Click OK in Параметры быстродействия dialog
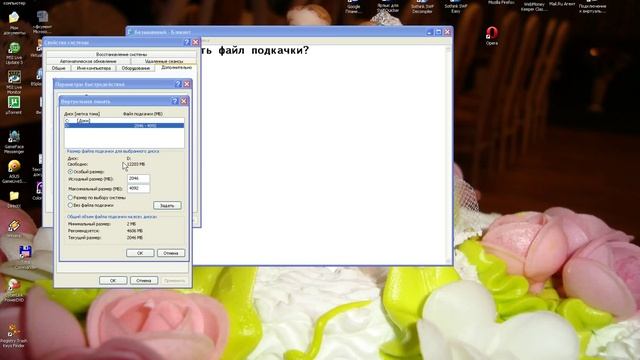 point(113,280)
